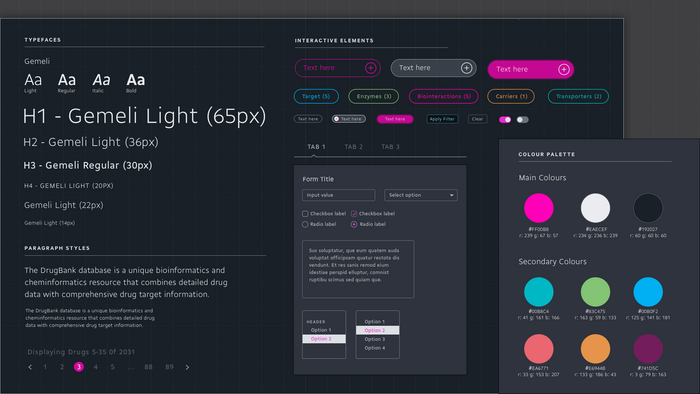Image resolution: width=700 pixels, height=394 pixels.
Task: Click the Input value text field
Action: click(x=338, y=195)
